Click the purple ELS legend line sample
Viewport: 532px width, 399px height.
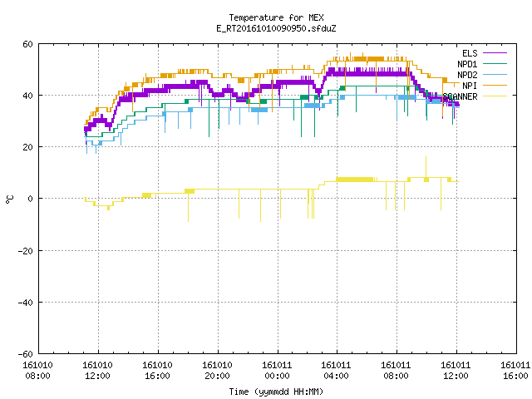[x=495, y=53]
